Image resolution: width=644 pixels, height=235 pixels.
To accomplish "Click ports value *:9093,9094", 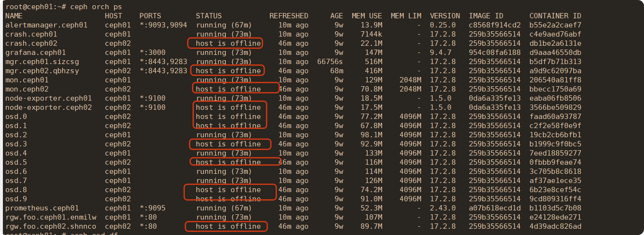I will click(163, 25).
